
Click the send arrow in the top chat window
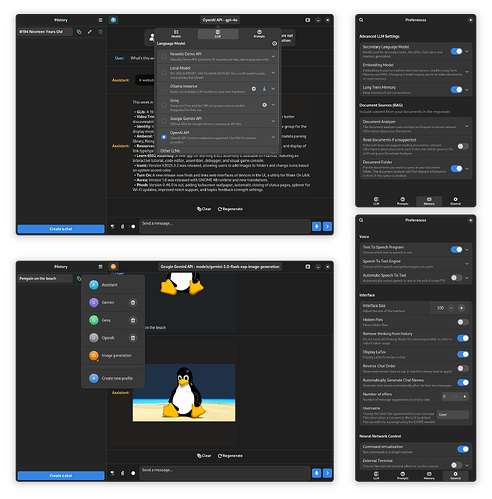pyautogui.click(x=327, y=226)
